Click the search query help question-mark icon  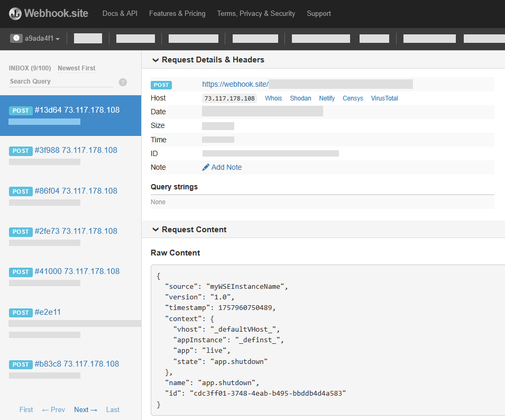123,82
